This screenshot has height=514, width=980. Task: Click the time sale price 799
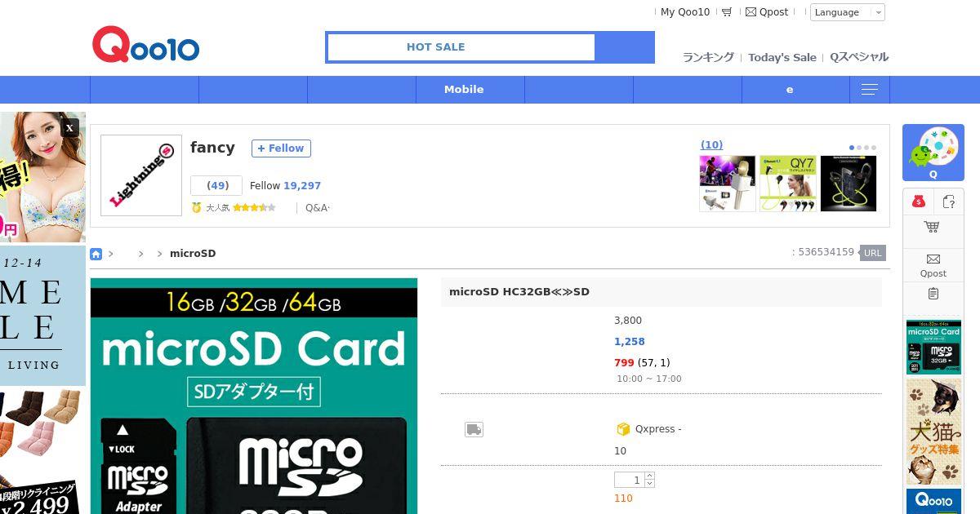[624, 363]
